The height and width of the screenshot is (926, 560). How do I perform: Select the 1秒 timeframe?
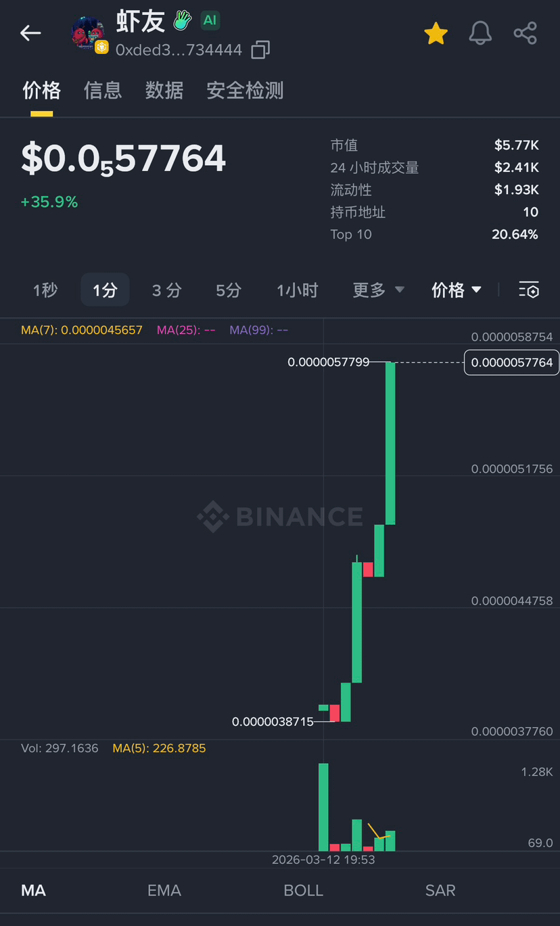[45, 290]
